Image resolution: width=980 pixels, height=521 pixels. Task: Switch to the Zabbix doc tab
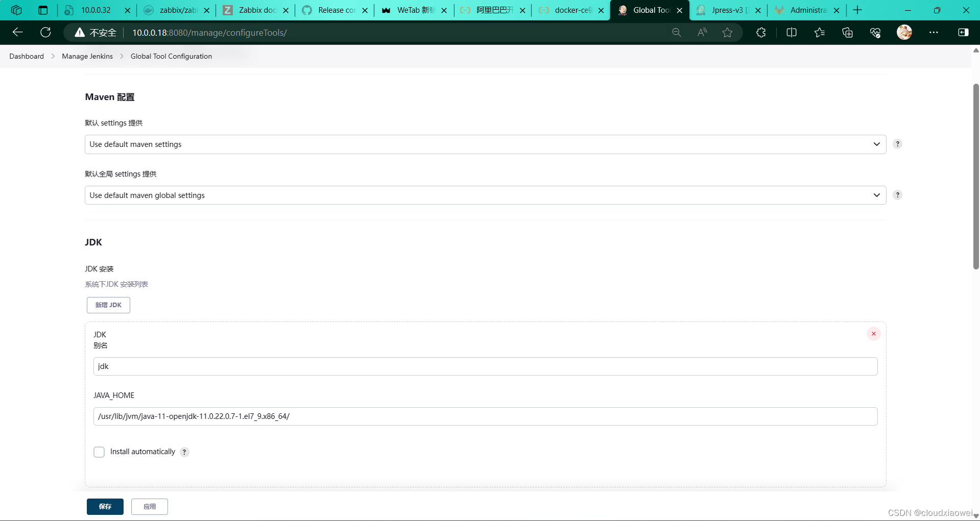255,10
